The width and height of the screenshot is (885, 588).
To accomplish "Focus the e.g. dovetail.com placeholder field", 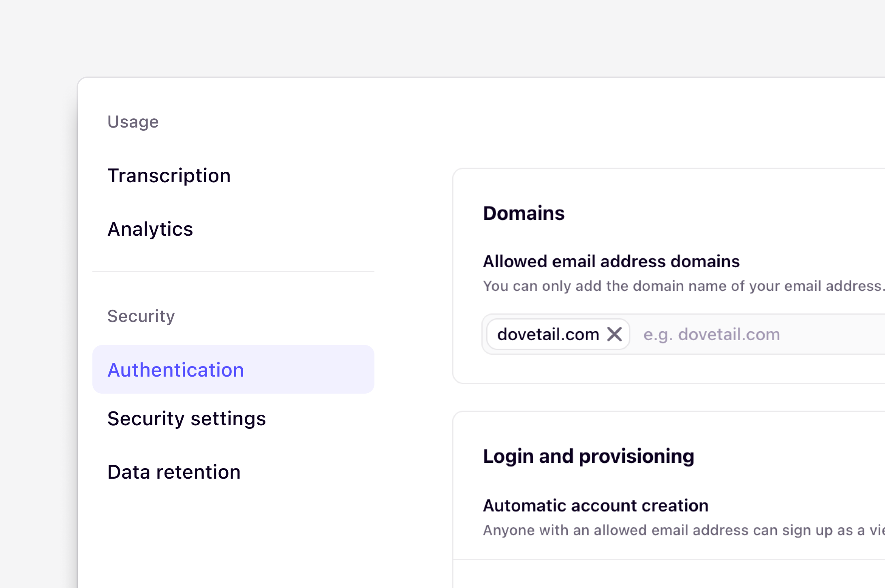I will click(711, 334).
